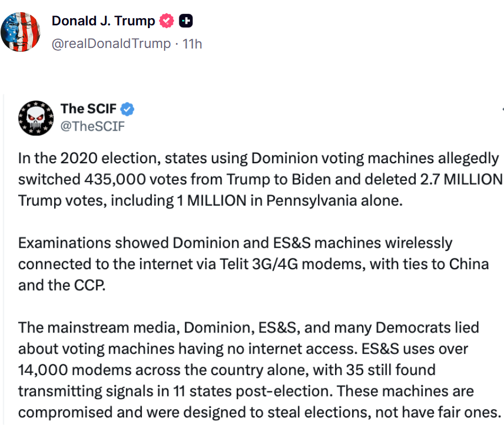Click the 11h post timestamp
This screenshot has height=434, width=504.
click(192, 44)
